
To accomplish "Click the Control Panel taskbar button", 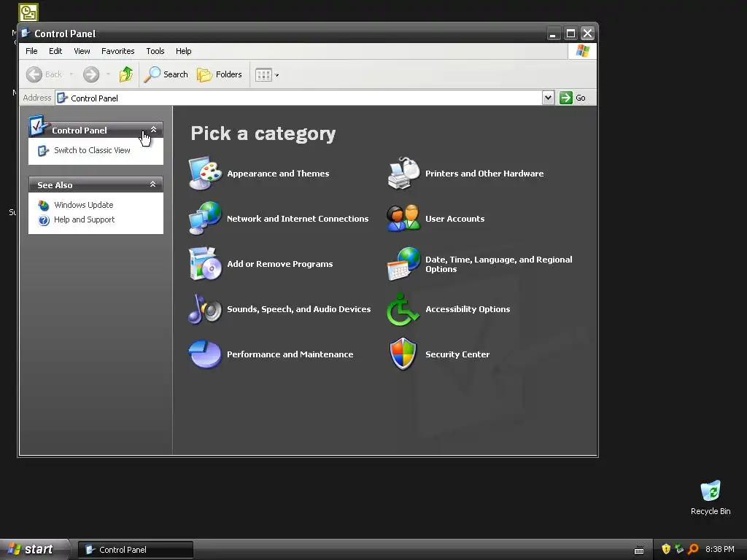I will pyautogui.click(x=135, y=550).
